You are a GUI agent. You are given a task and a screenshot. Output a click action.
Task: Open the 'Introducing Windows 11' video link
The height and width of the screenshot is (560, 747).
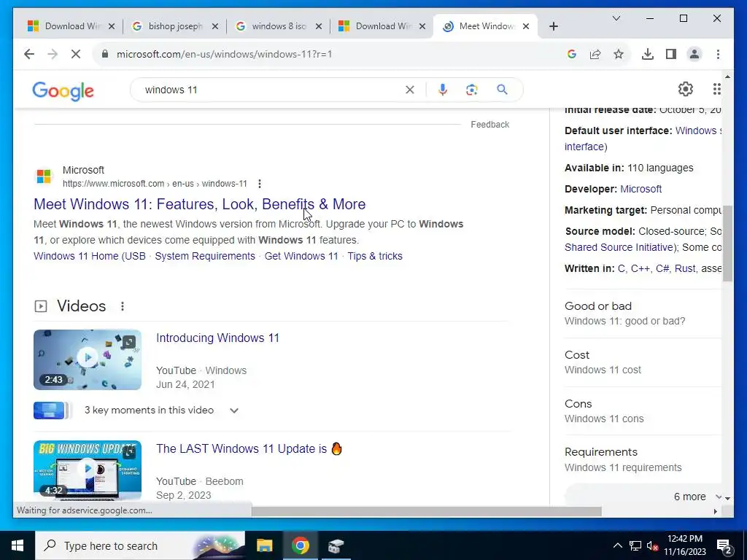tap(217, 338)
